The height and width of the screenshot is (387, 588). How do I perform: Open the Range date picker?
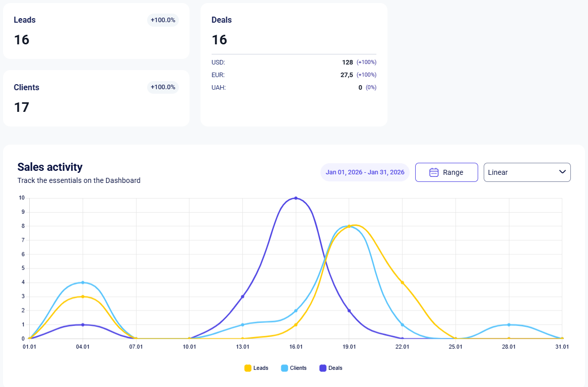click(446, 172)
